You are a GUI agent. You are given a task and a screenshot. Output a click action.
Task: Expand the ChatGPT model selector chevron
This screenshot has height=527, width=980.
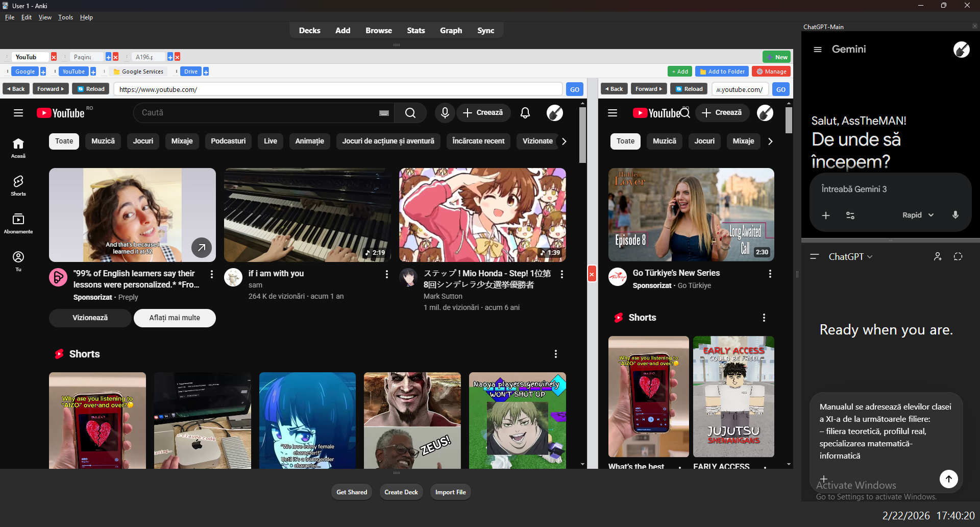pos(870,256)
